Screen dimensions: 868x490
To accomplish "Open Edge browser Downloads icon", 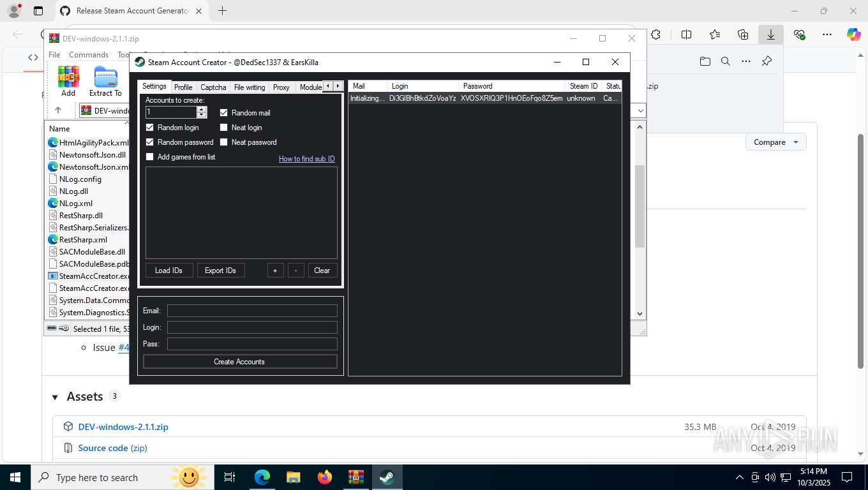I will 771,34.
